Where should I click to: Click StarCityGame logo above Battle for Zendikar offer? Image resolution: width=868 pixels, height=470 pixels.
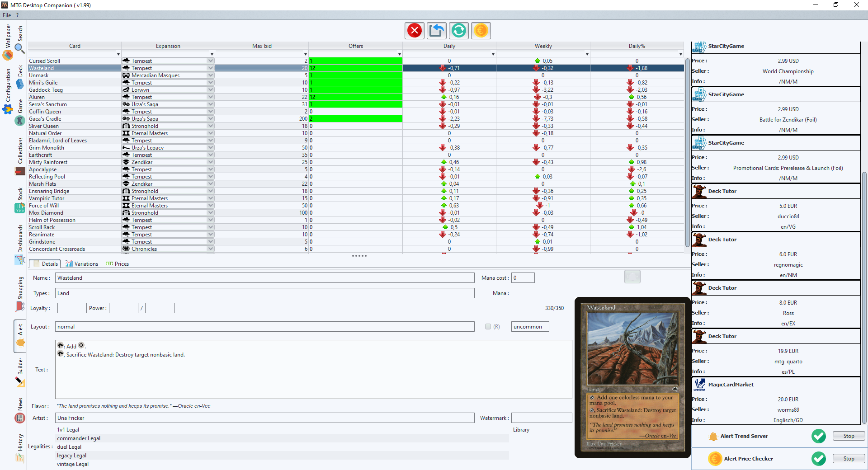(x=699, y=94)
